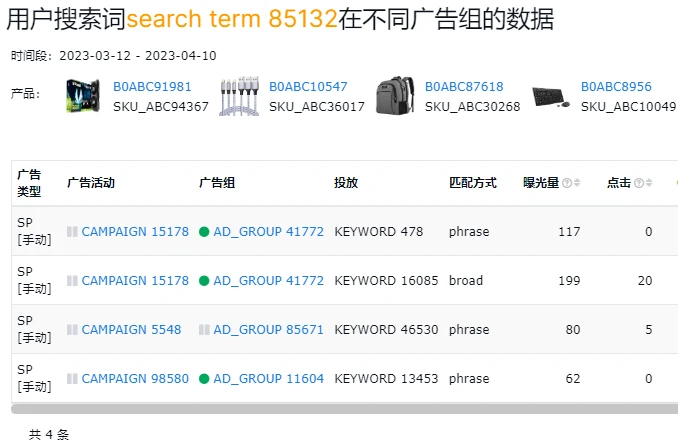This screenshot has width=678, height=444.
Task: Click paused icon before CAMPAIGN 5548
Action: [72, 329]
